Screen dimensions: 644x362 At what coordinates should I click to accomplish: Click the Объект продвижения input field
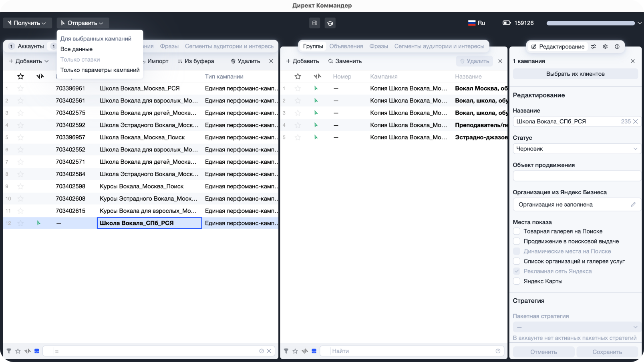pos(577,176)
